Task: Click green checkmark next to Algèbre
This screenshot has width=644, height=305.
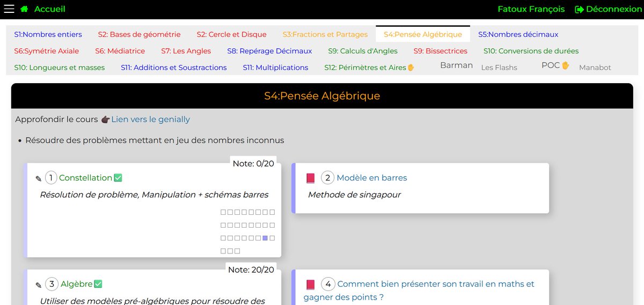Action: point(98,284)
